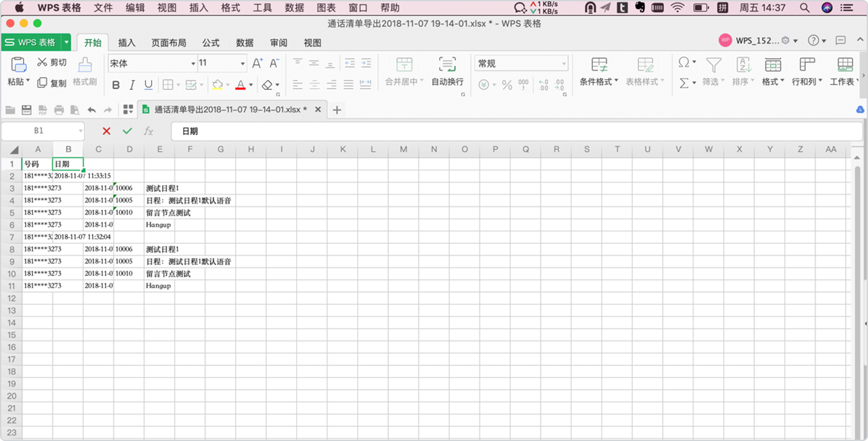Switch to the 插入 ribbon tab
Screen dimensions: 868x441
pyautogui.click(x=127, y=43)
